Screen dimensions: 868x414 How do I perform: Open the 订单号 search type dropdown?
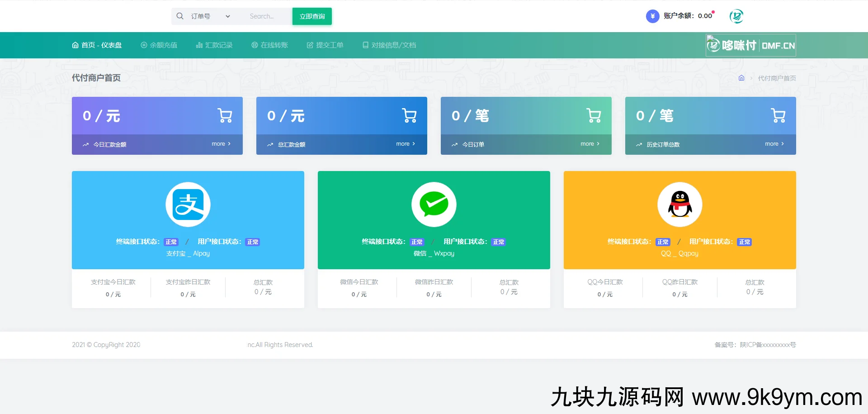tap(210, 16)
